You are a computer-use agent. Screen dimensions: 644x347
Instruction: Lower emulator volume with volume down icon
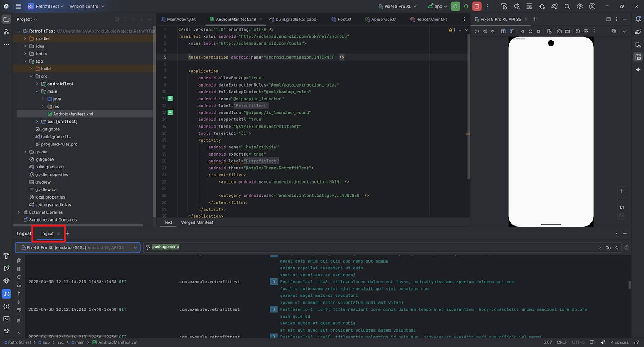[x=493, y=31]
